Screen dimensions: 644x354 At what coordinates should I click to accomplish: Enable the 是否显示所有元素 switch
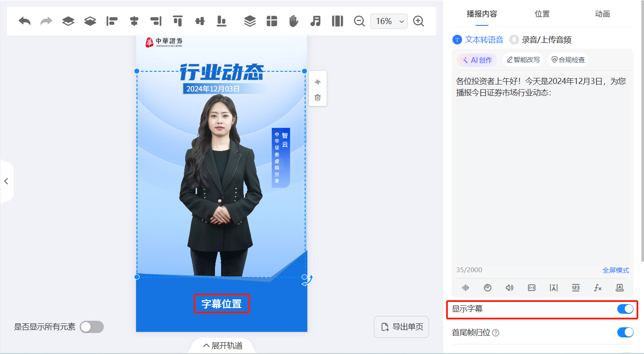click(x=92, y=326)
